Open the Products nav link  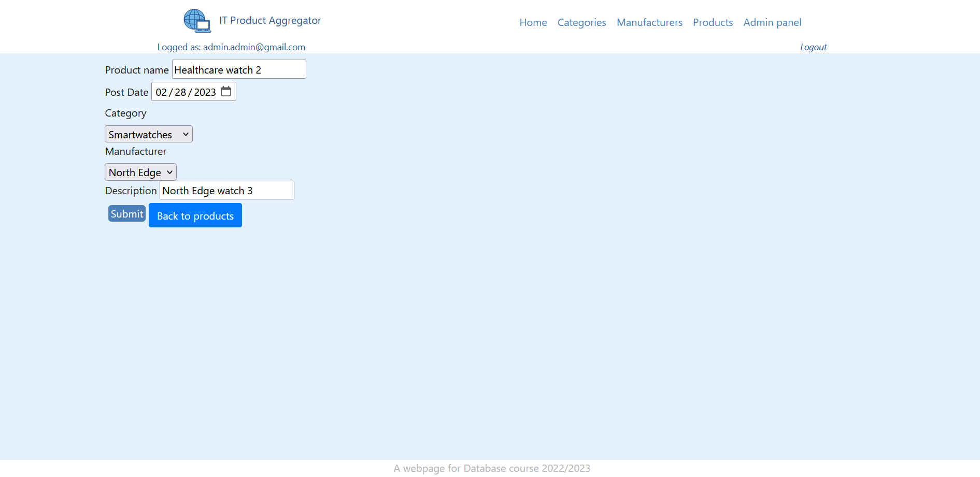pyautogui.click(x=713, y=22)
